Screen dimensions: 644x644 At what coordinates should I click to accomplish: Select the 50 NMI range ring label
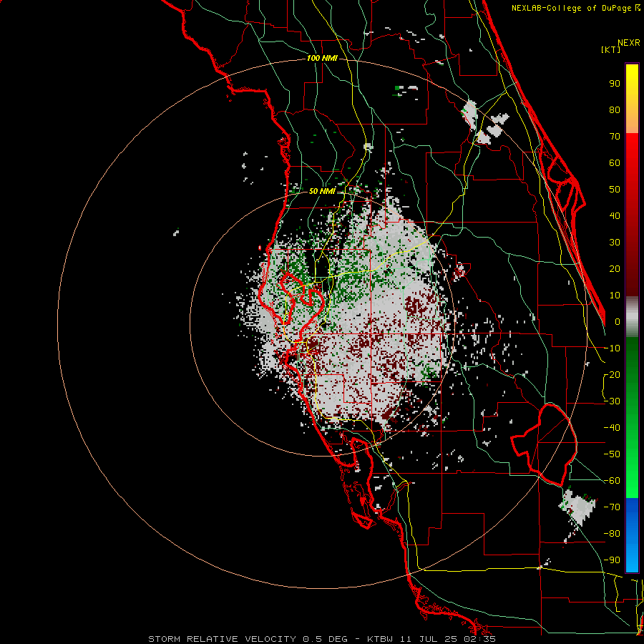pos(322,191)
